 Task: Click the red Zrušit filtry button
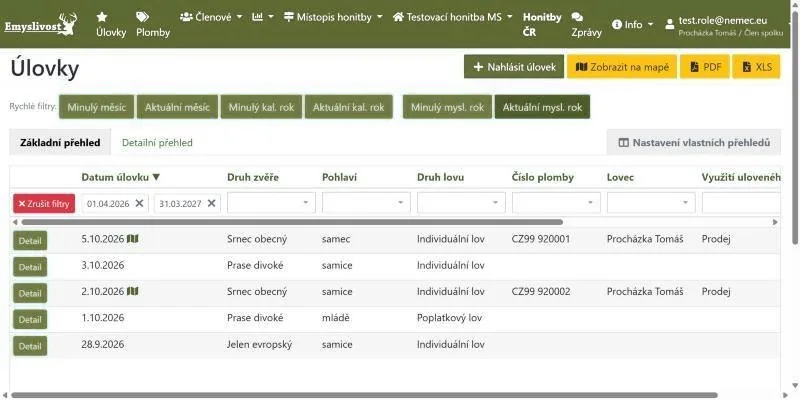(44, 203)
